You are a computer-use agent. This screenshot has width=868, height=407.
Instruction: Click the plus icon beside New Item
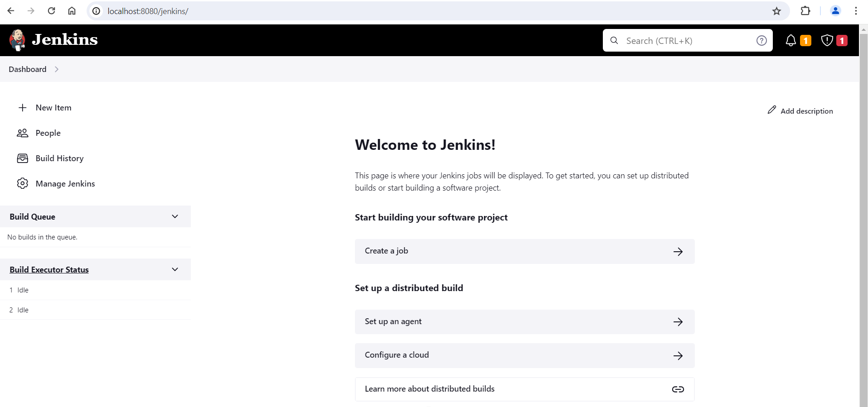[x=23, y=108]
